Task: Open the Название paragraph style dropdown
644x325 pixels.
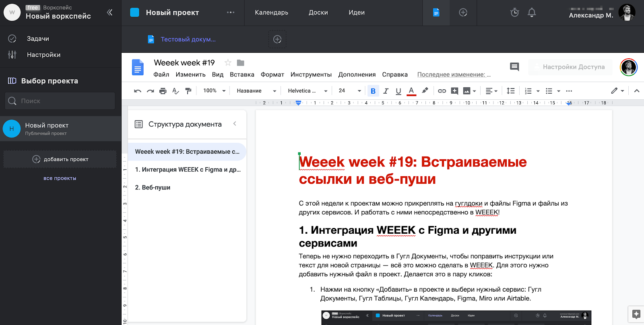Action: tap(256, 91)
